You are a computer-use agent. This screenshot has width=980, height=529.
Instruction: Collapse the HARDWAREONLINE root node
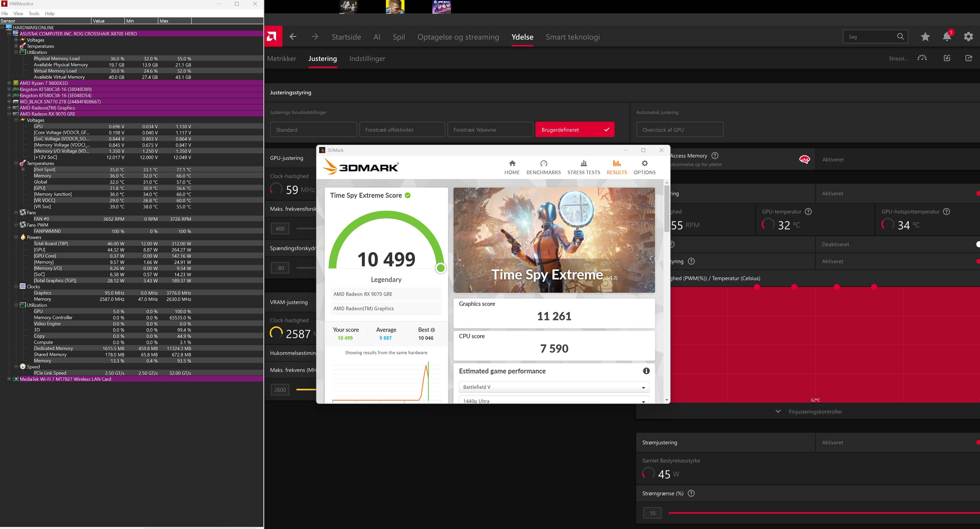[2, 28]
